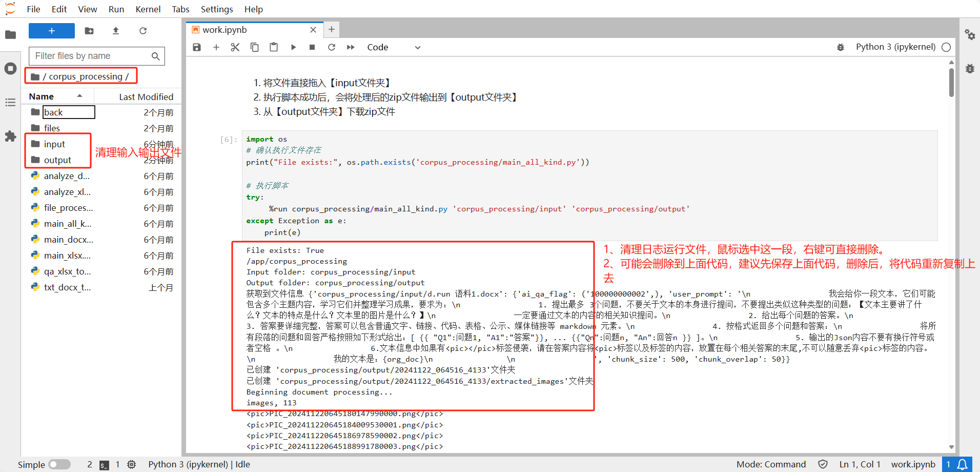Screen dimensions: 980x472
Task: Run the selected cell with play icon
Action: click(293, 47)
